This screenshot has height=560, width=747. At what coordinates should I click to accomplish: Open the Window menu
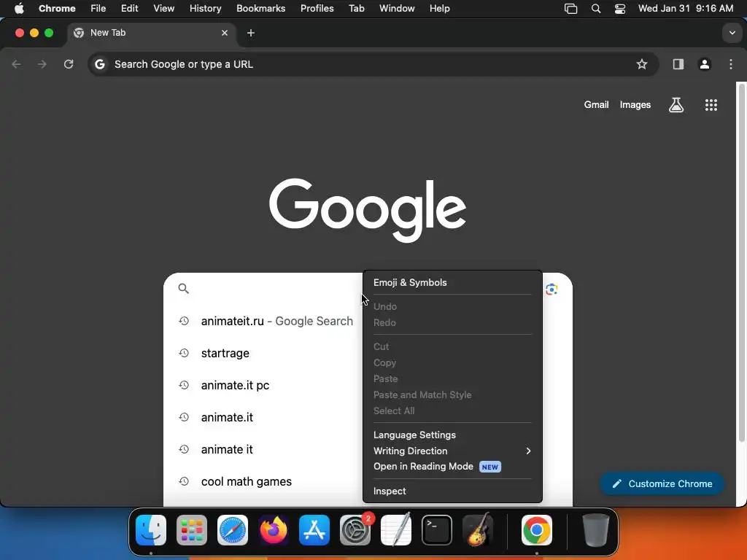[x=397, y=9]
